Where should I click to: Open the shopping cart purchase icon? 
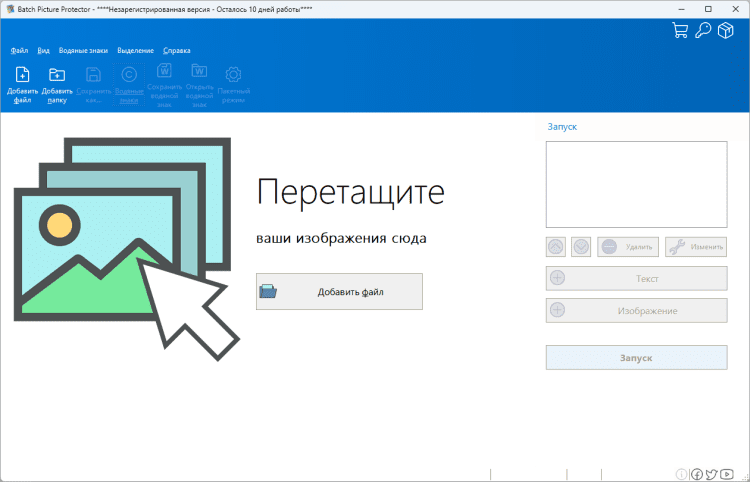click(680, 30)
